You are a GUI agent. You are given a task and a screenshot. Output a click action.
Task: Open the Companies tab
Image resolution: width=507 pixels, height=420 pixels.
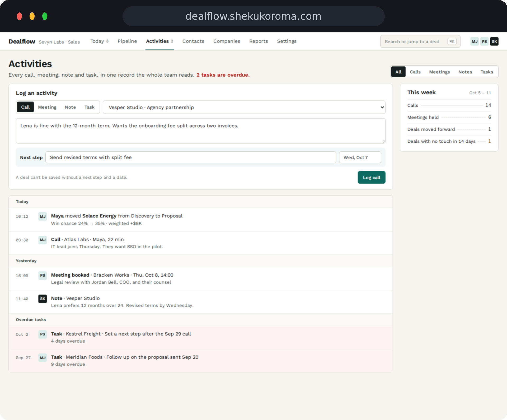(x=227, y=41)
